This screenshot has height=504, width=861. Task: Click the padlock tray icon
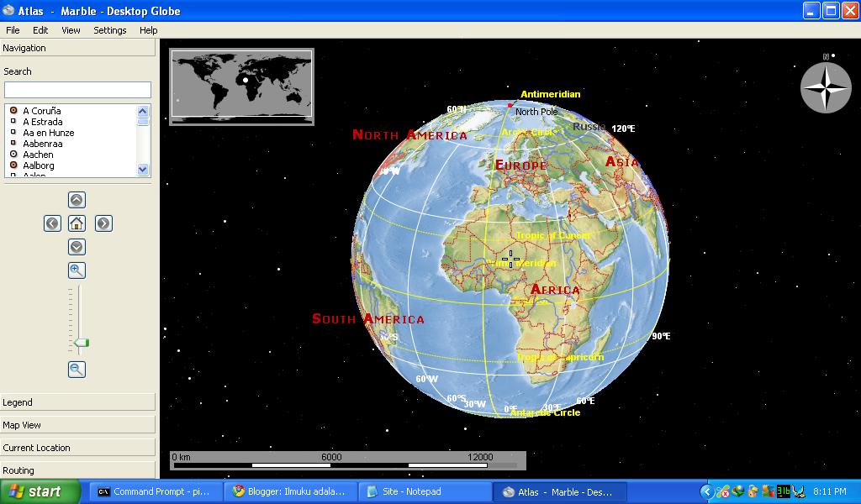click(x=753, y=492)
